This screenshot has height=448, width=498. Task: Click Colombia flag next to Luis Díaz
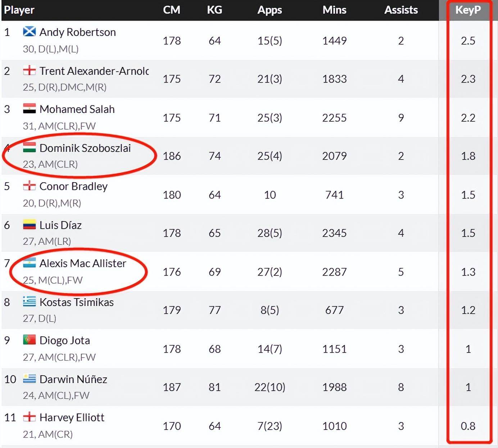29,225
